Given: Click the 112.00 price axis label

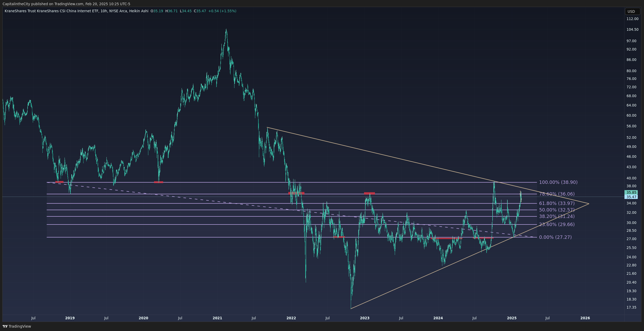Looking at the screenshot, I should point(632,19).
